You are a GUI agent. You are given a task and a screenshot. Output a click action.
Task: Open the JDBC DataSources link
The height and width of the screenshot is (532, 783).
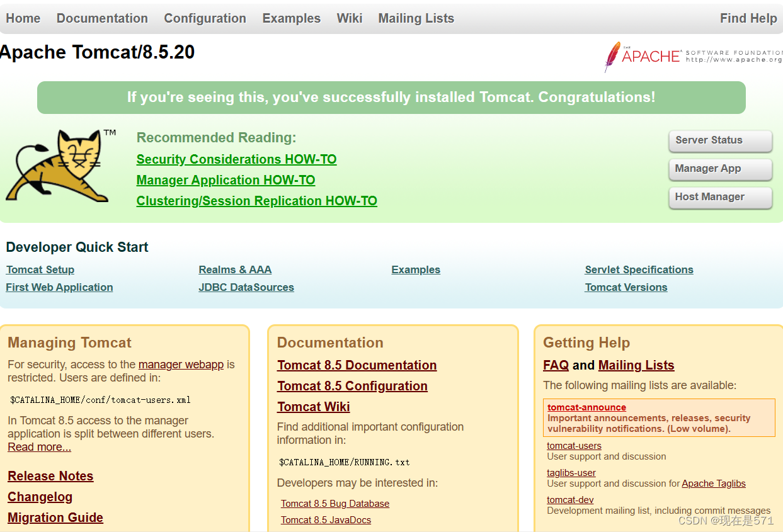pyautogui.click(x=246, y=287)
